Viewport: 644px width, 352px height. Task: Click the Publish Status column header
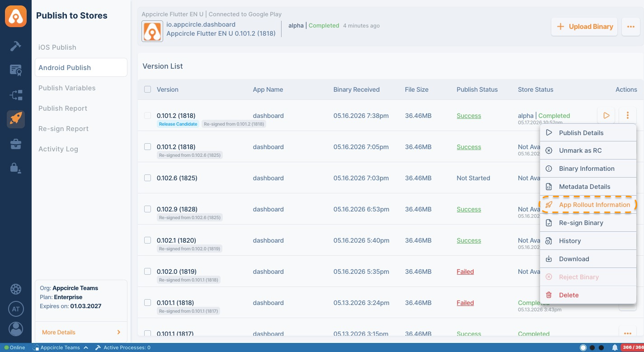(x=477, y=89)
